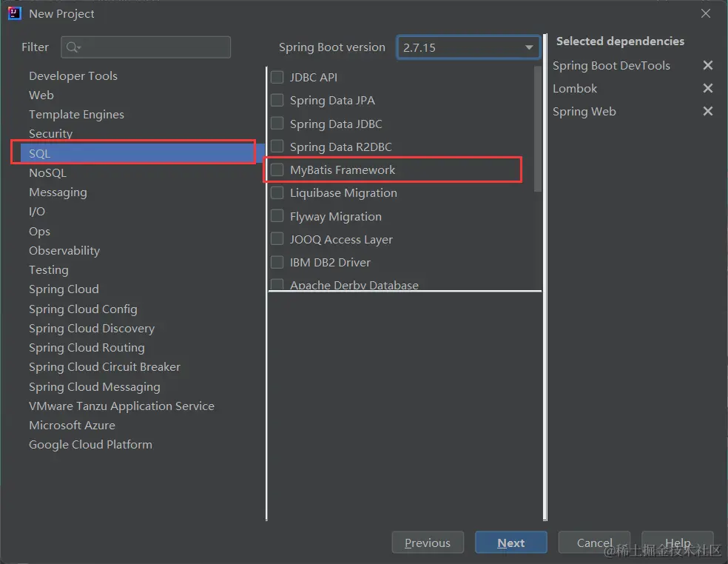Enable the MyBatis Framework checkbox
This screenshot has width=728, height=564.
point(277,170)
